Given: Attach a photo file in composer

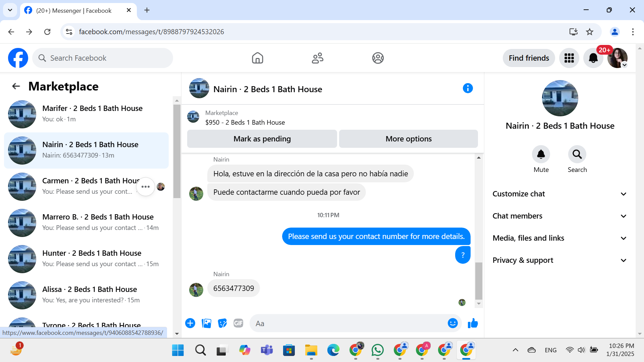Looking at the screenshot, I should tap(206, 323).
